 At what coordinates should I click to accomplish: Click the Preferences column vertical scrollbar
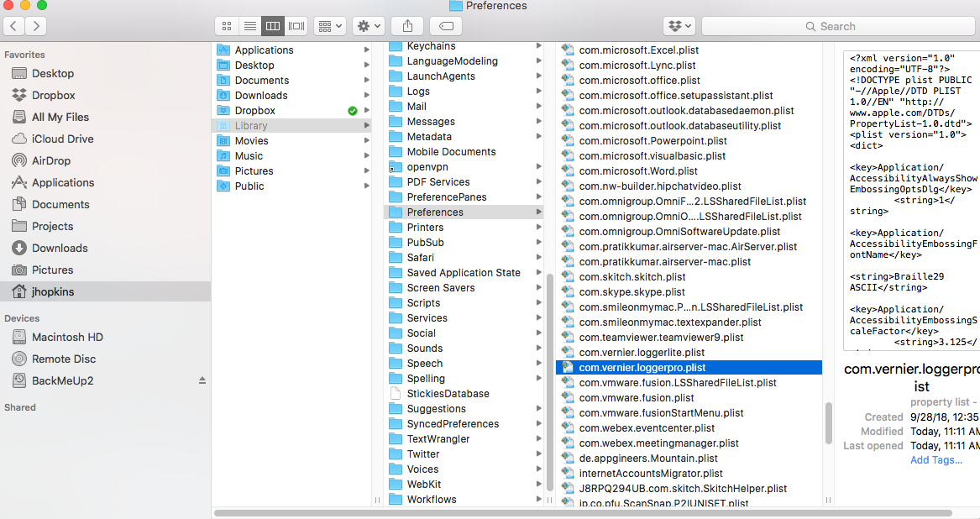tap(829, 422)
